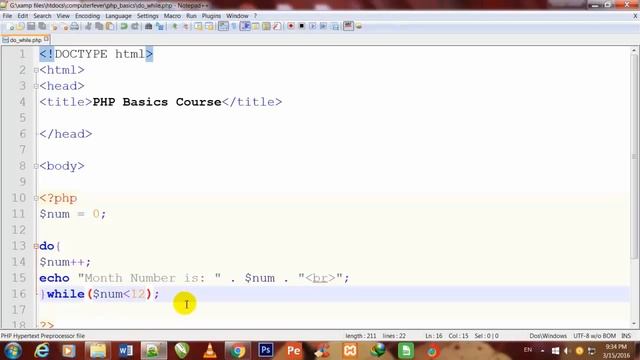The height and width of the screenshot is (360, 640).
Task: Click the '$num++;' code on line 14
Action: click(x=65, y=262)
